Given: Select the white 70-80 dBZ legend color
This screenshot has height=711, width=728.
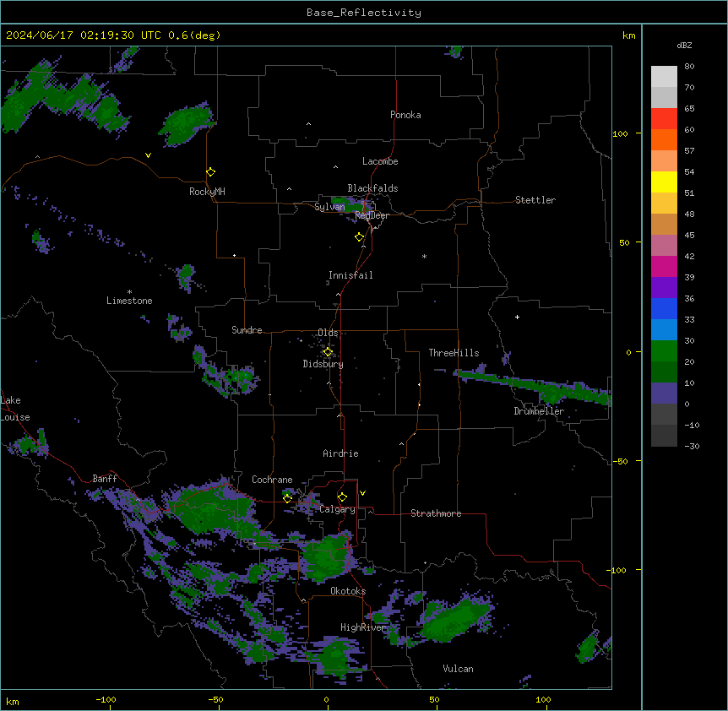Looking at the screenshot, I should pos(664,77).
